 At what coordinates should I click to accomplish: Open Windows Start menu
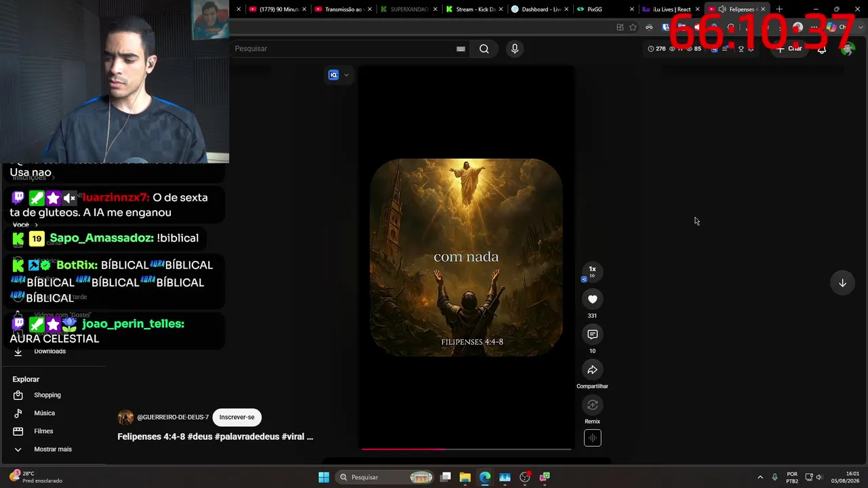pos(323,477)
